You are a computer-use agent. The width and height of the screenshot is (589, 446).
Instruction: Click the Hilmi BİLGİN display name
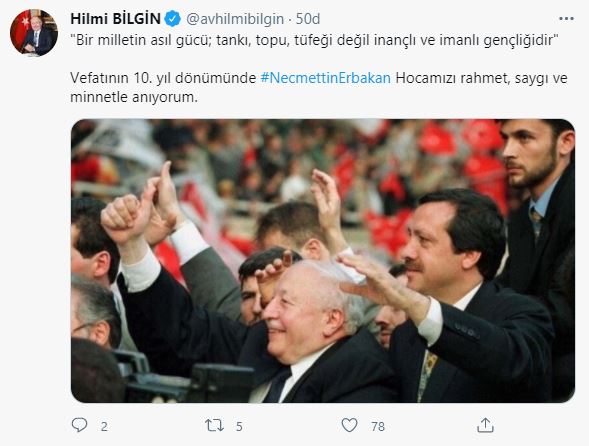tap(115, 19)
